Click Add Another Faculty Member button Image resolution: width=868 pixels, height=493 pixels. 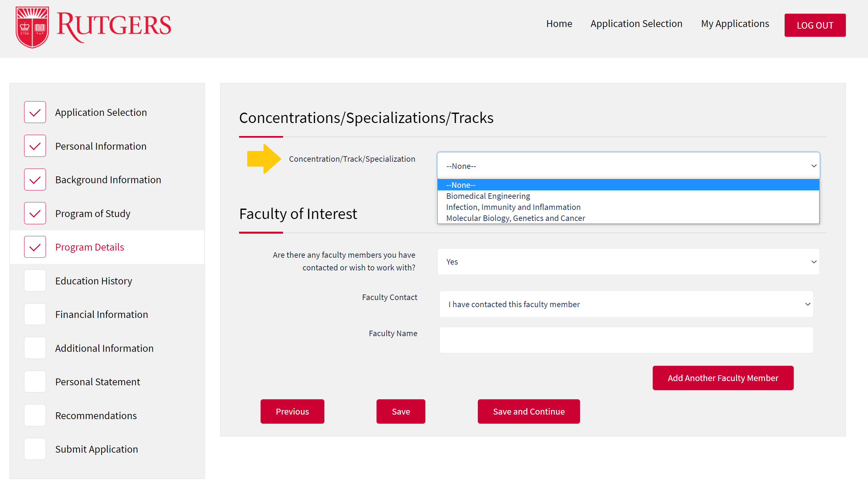pyautogui.click(x=723, y=378)
